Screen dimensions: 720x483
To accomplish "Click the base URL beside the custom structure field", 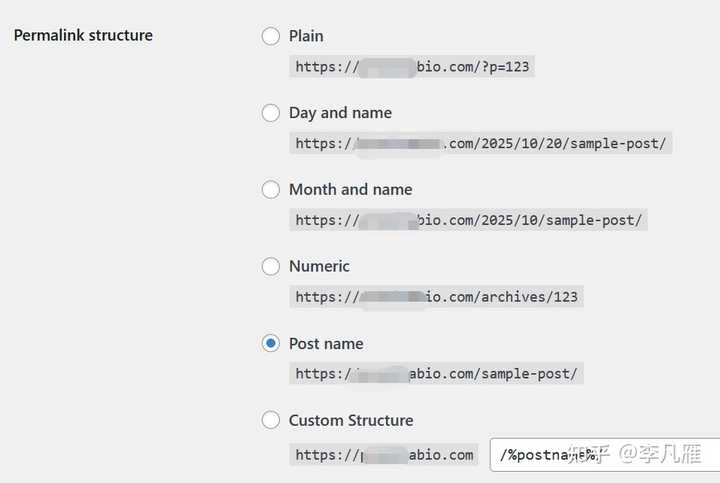I will click(x=384, y=455).
